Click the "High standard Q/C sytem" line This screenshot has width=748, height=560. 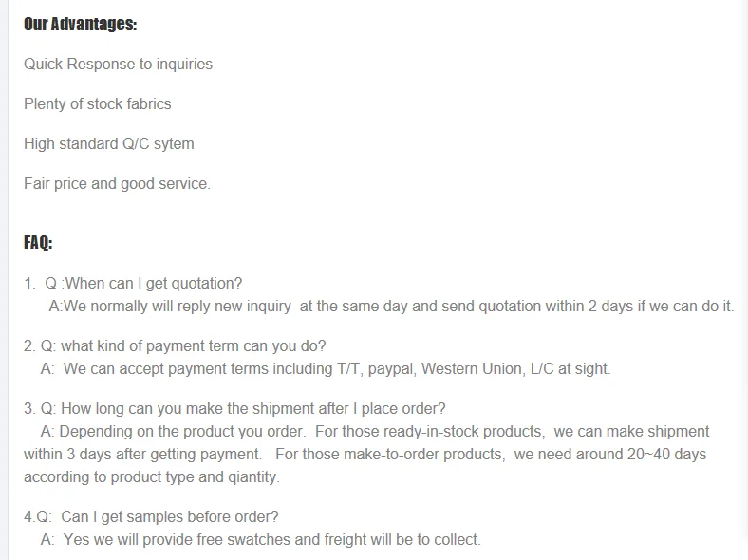point(108,144)
